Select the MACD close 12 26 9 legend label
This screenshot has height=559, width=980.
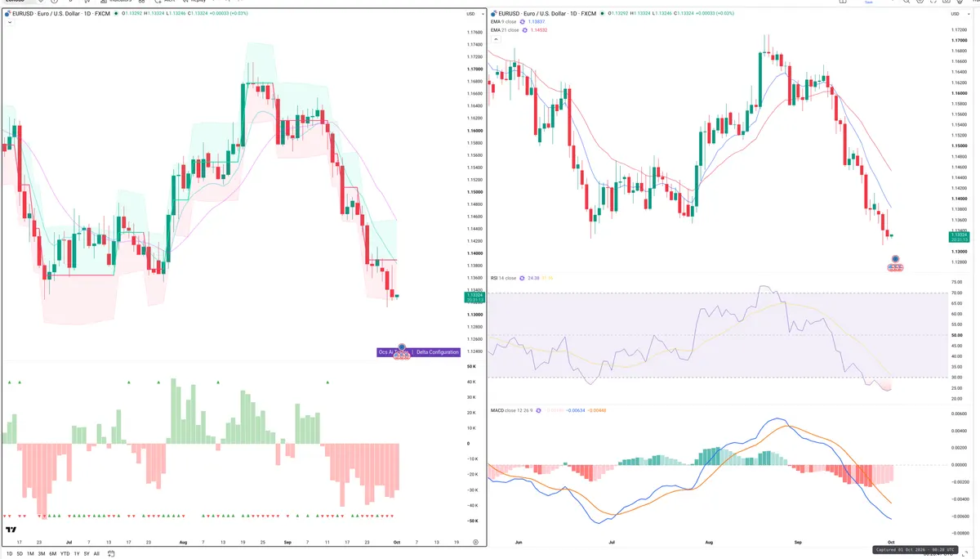tap(513, 410)
